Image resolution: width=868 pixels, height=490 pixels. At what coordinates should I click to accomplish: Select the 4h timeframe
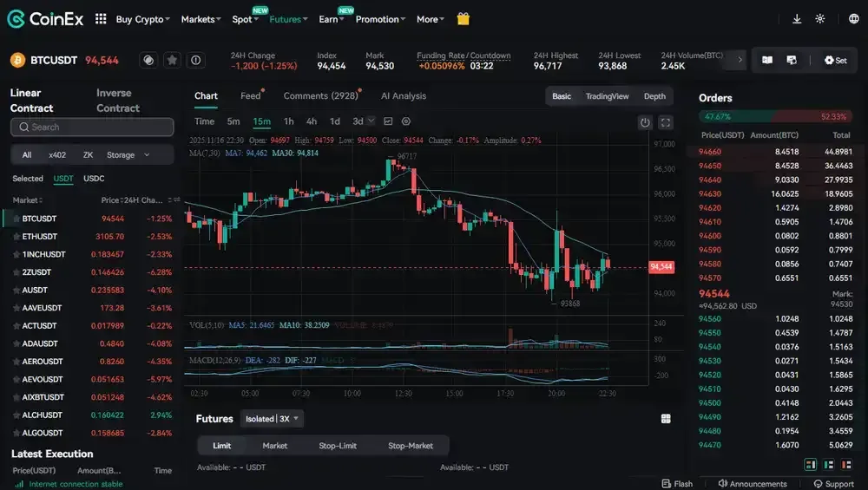312,121
